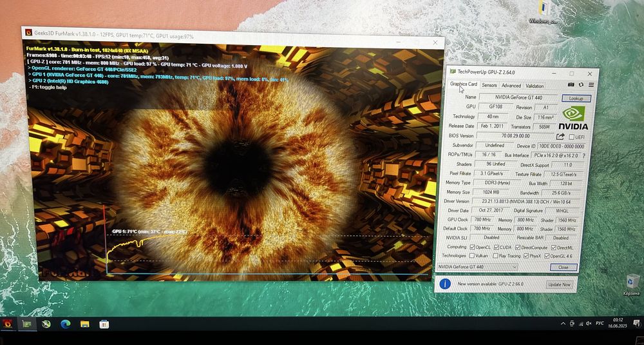Viewport: 644px width, 345px height.
Task: Click the taskbar clock showing 03:12
Action: pos(618,322)
